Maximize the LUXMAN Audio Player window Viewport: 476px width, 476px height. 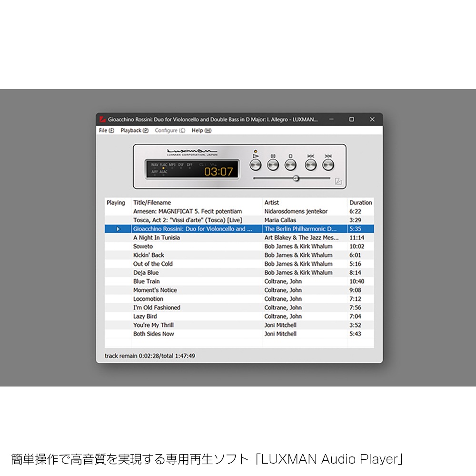(x=352, y=119)
